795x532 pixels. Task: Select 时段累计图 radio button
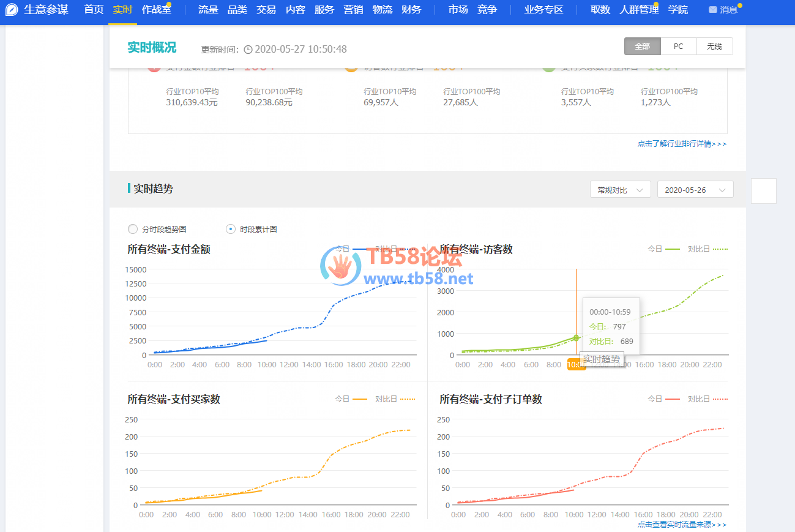pos(231,229)
